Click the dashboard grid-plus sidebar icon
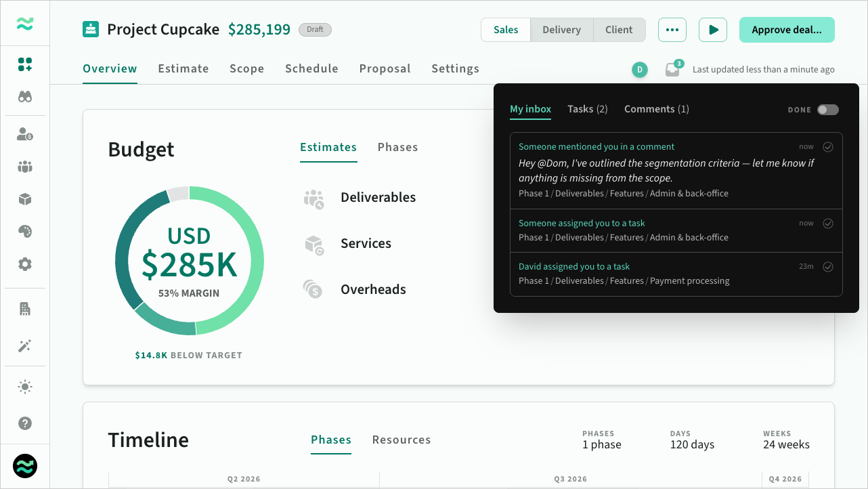The height and width of the screenshot is (489, 868). coord(25,64)
